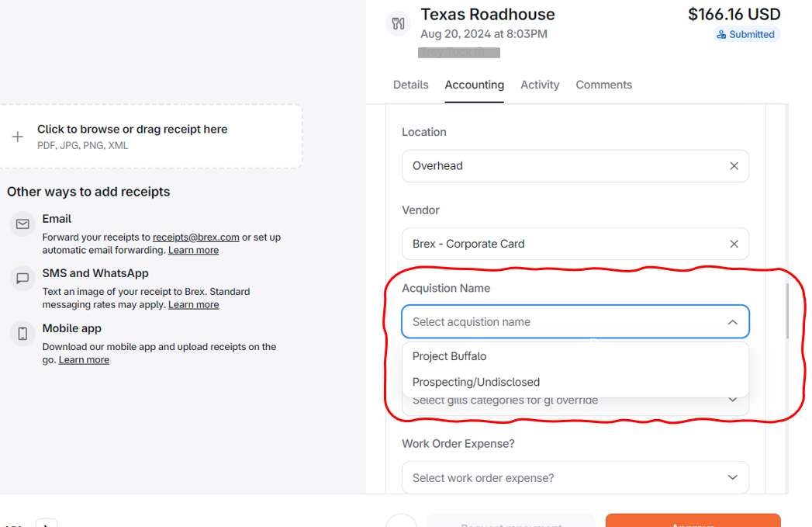Click the Work Order Expense? label
This screenshot has width=812, height=527.
pyautogui.click(x=458, y=444)
